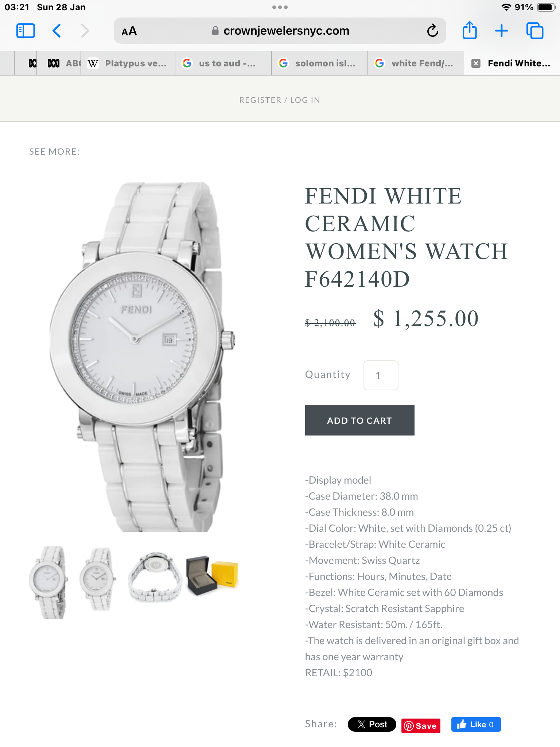
Task: Open the REGISTER / LOG IN link
Action: pyautogui.click(x=280, y=100)
